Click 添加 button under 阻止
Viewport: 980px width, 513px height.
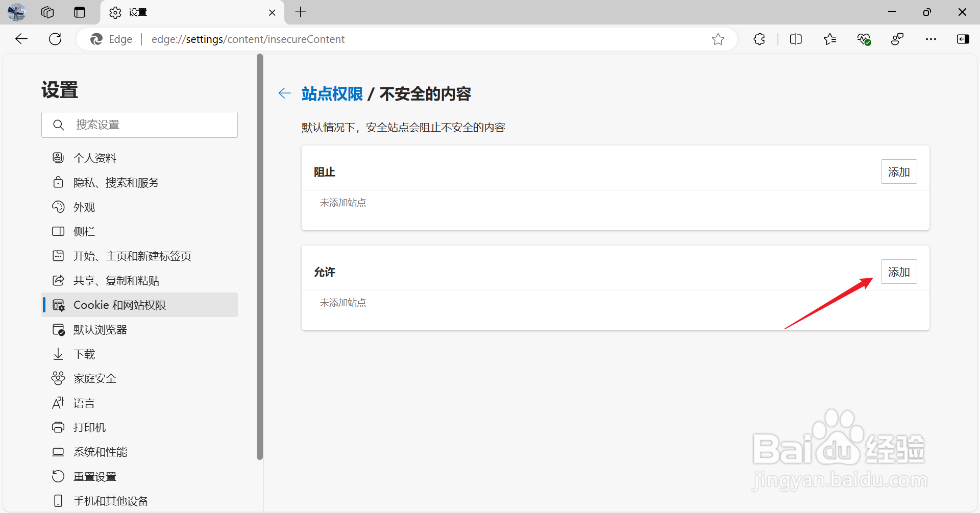[x=898, y=172]
